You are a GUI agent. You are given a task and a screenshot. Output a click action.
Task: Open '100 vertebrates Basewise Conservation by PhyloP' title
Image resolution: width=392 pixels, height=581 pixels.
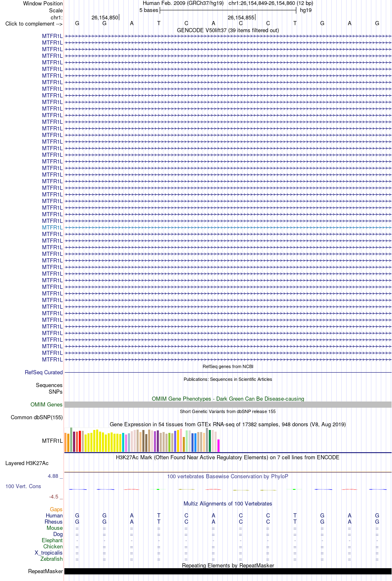coord(228,476)
